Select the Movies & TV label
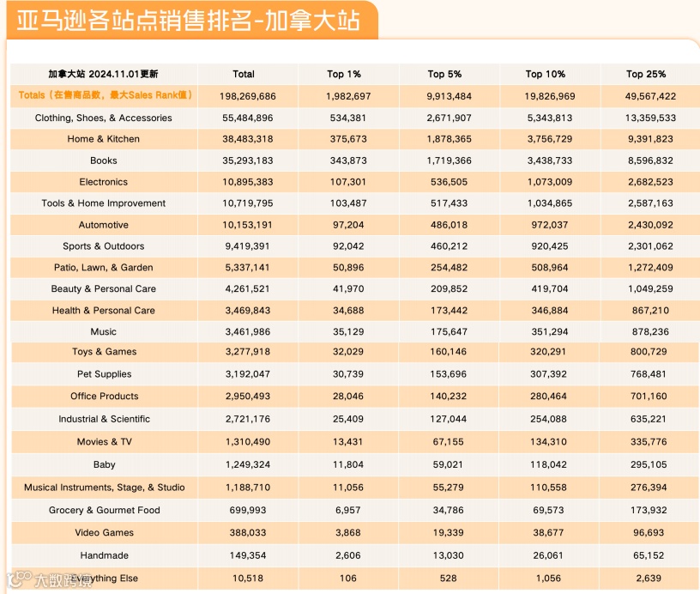The height and width of the screenshot is (594, 700). tap(105, 442)
